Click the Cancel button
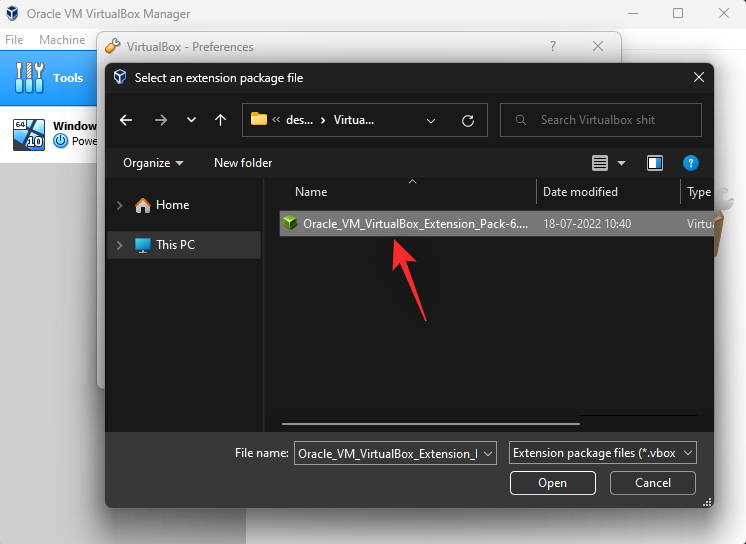 click(x=653, y=483)
